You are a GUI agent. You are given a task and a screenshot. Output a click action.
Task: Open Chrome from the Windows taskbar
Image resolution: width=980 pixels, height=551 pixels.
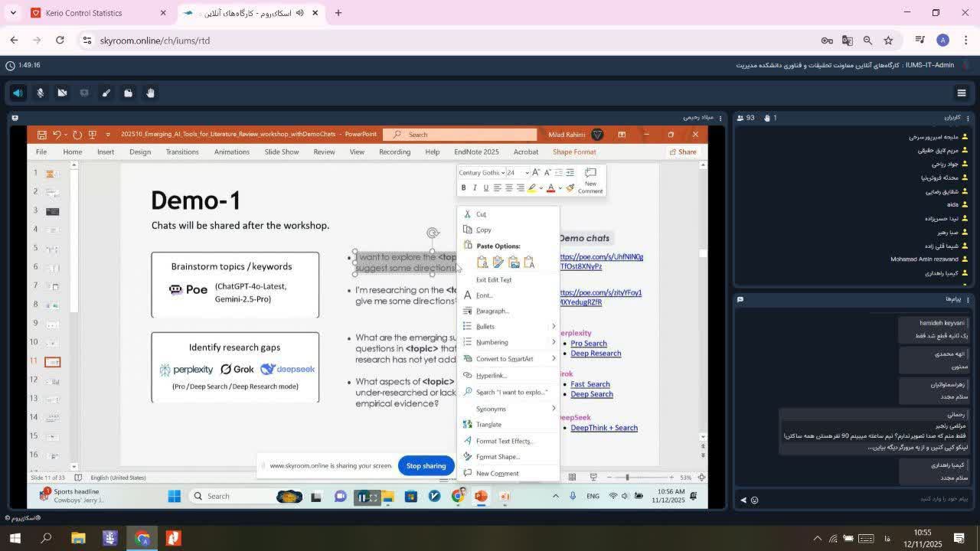click(x=142, y=538)
